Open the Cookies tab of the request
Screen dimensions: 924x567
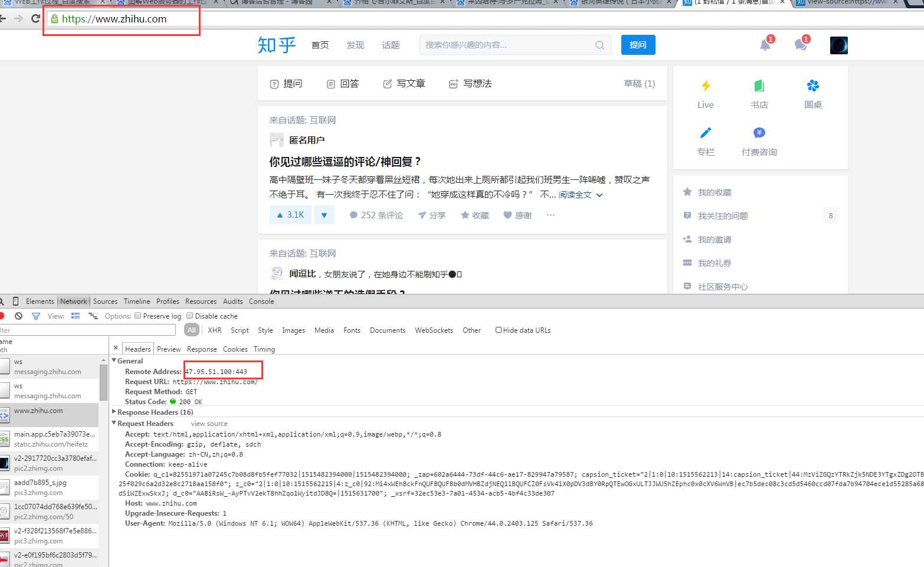(235, 349)
